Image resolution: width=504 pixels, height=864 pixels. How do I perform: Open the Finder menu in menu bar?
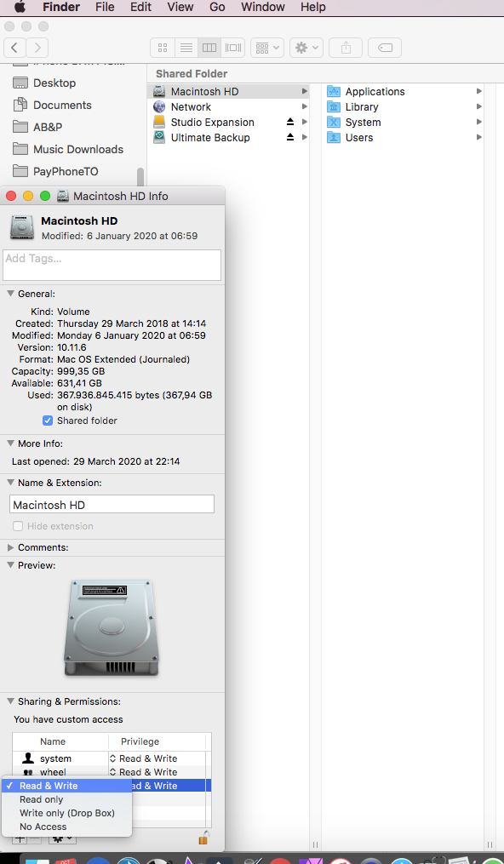(61, 7)
